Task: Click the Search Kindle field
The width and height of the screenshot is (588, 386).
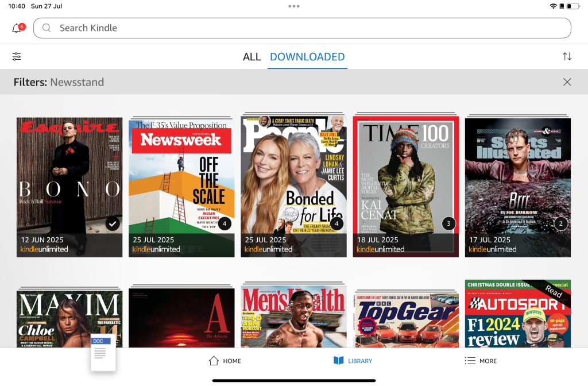Action: tap(302, 28)
